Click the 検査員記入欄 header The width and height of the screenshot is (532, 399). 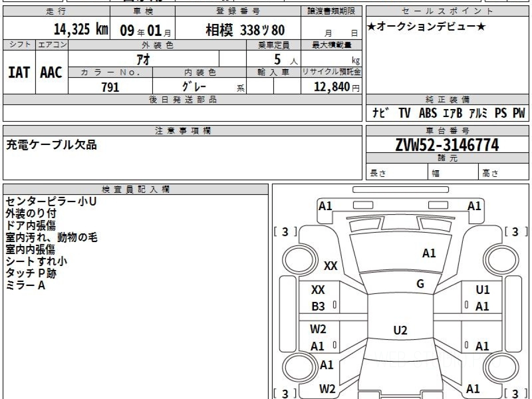pos(136,189)
